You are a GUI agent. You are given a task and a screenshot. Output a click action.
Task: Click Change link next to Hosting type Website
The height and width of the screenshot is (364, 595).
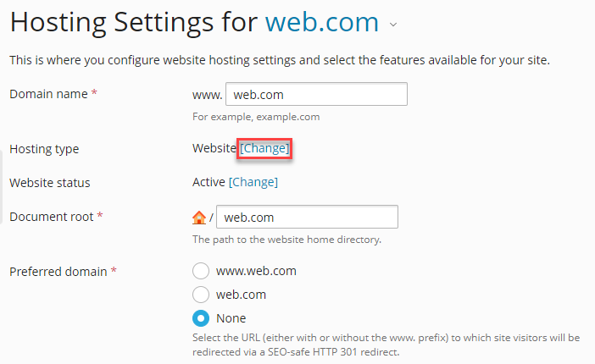tap(265, 148)
